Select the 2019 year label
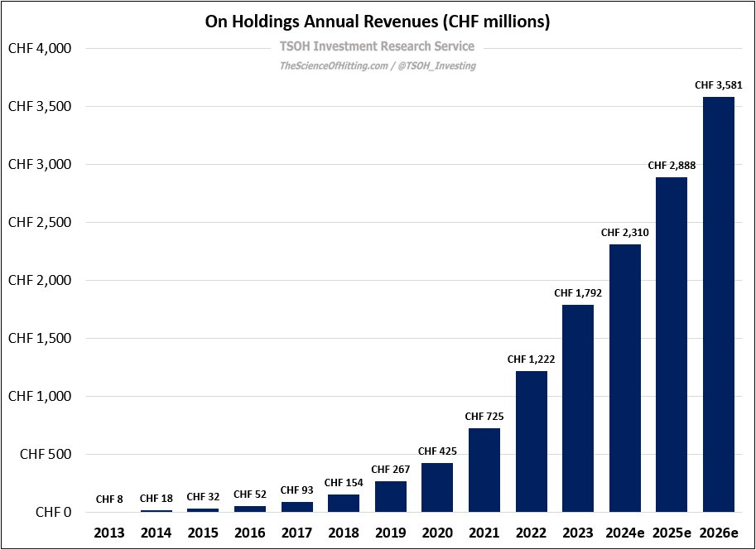The image size is (756, 550). (x=391, y=533)
